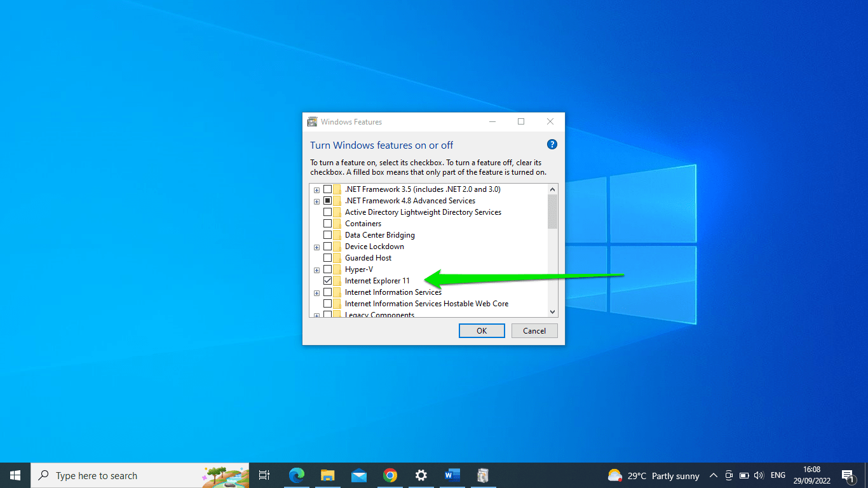The height and width of the screenshot is (488, 868).
Task: Expand the Device Lockdown tree item
Action: pos(316,247)
